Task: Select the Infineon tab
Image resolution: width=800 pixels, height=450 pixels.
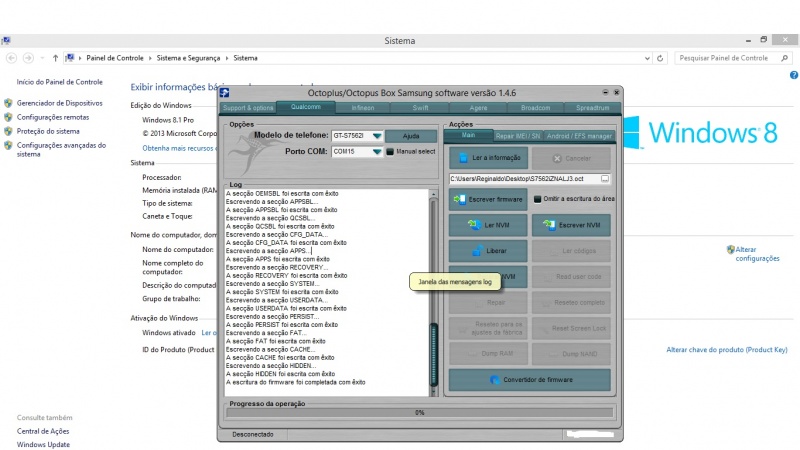Action: coord(363,108)
